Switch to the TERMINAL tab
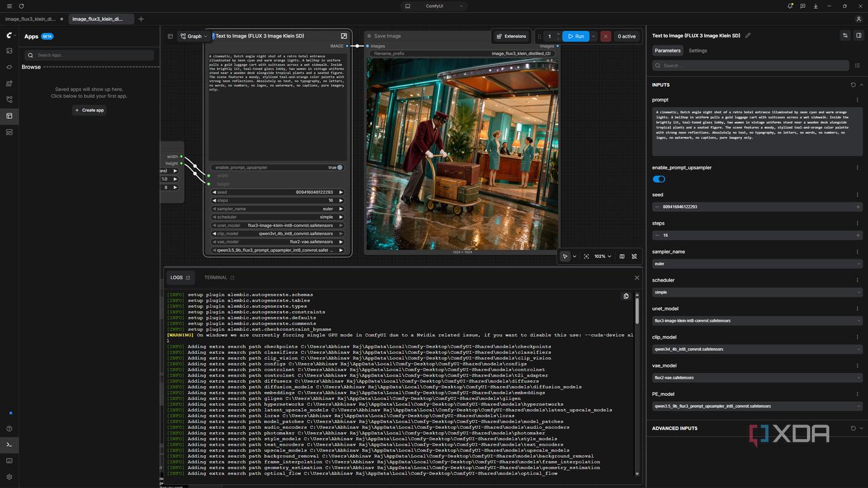The image size is (868, 488). coord(219,278)
